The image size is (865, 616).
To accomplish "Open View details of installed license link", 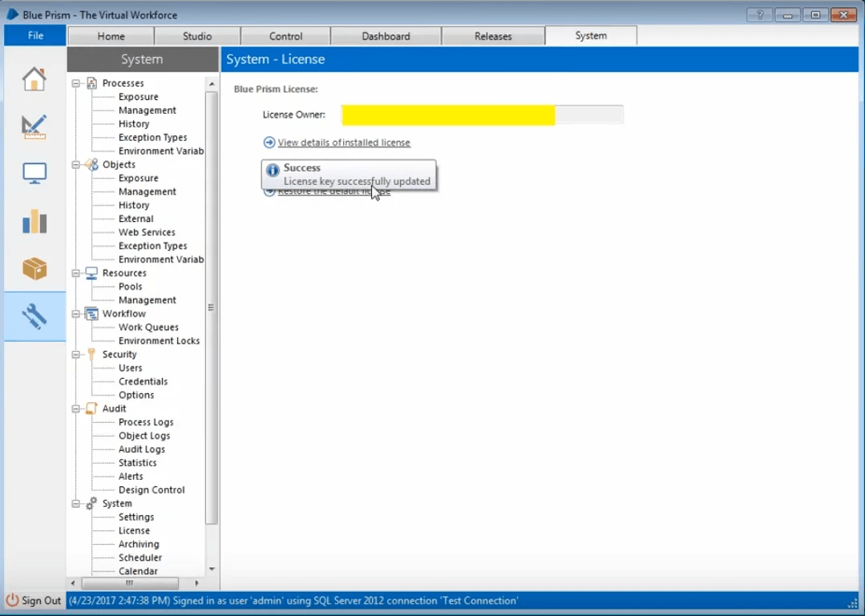I will click(344, 142).
